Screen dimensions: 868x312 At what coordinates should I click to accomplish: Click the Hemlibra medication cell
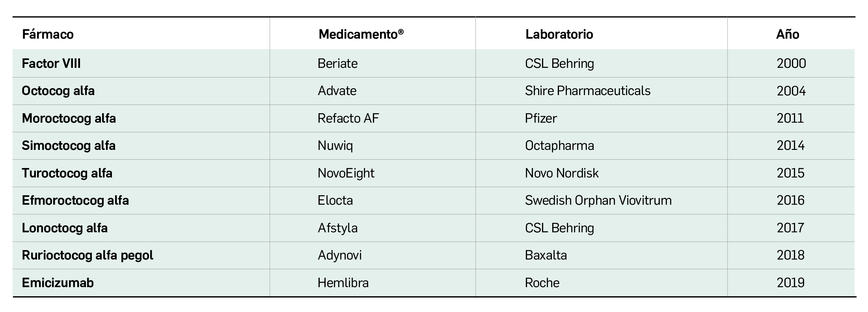[343, 283]
